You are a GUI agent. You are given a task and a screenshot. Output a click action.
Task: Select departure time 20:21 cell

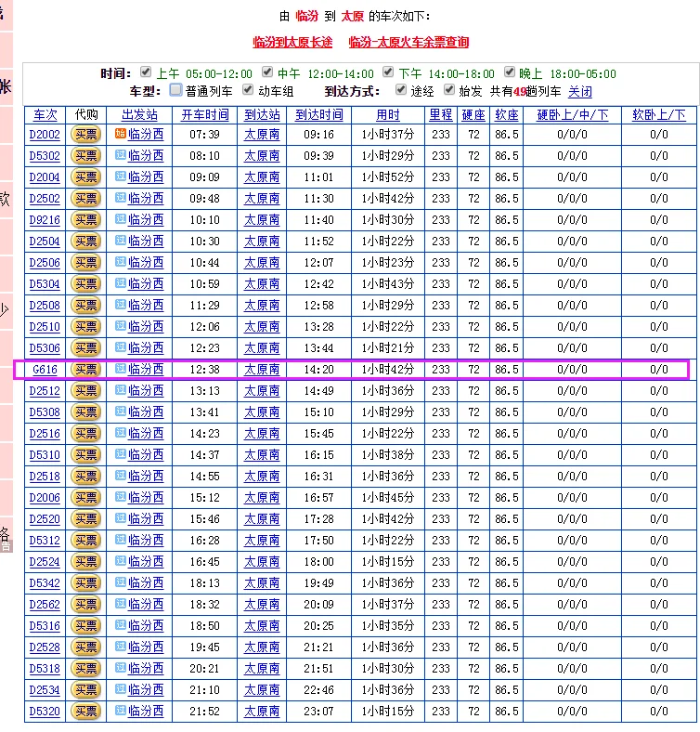pos(204,669)
